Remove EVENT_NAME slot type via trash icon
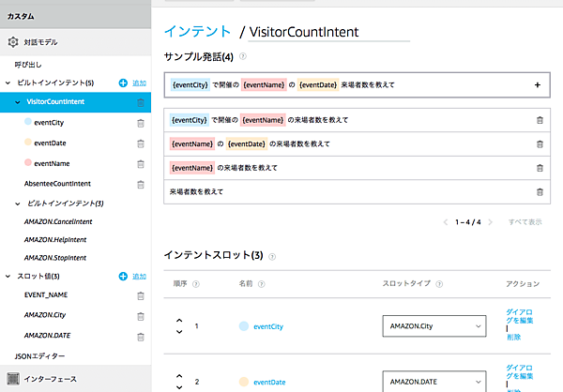This screenshot has width=563, height=392. [x=140, y=295]
